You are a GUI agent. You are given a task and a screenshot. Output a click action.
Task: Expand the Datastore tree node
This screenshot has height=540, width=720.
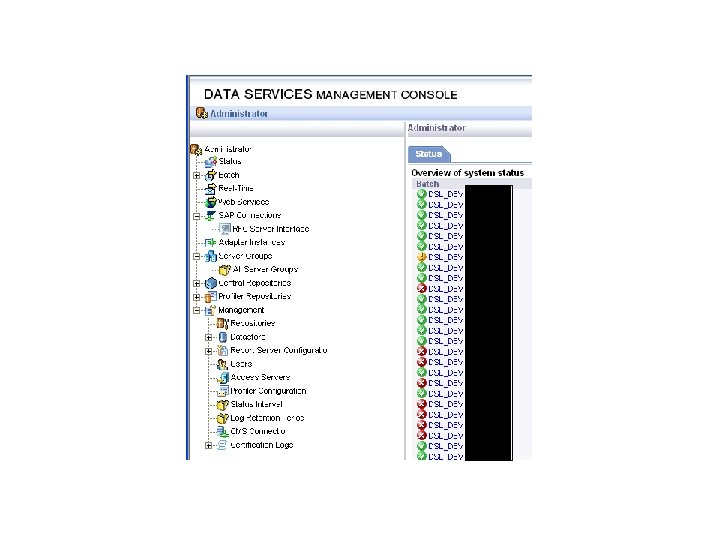point(208,338)
